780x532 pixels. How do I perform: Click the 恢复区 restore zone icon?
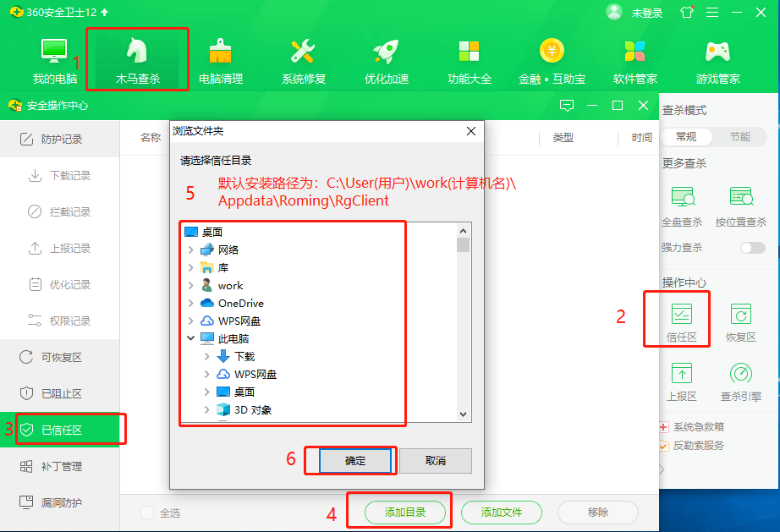click(740, 321)
